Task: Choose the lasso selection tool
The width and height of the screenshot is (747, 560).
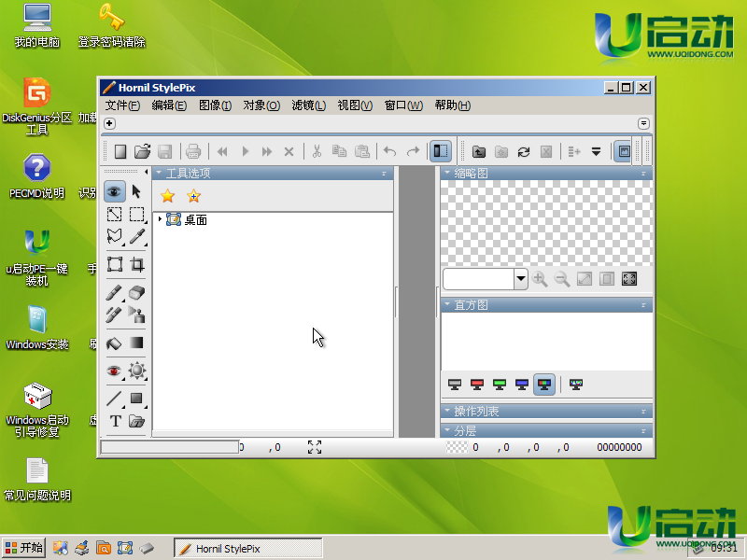Action: pyautogui.click(x=114, y=237)
